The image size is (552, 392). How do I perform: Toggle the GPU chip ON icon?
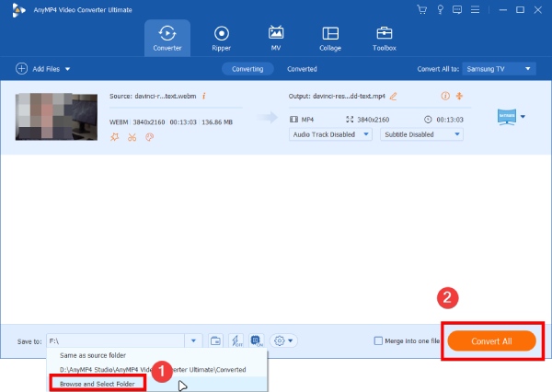[x=257, y=340]
